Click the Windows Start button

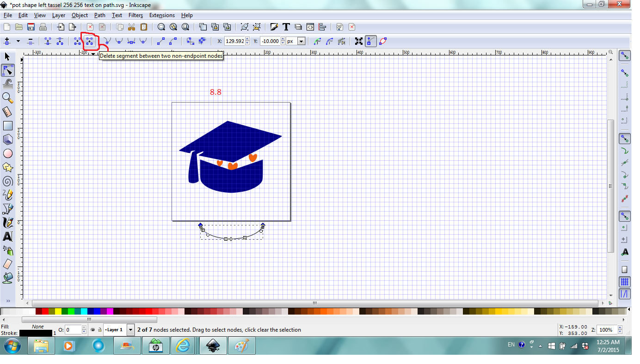[13, 346]
